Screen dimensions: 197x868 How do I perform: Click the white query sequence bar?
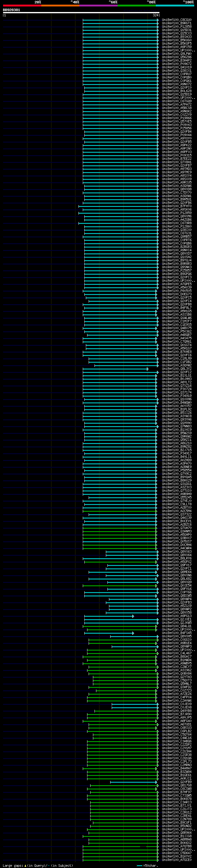pyautogui.click(x=81, y=12)
